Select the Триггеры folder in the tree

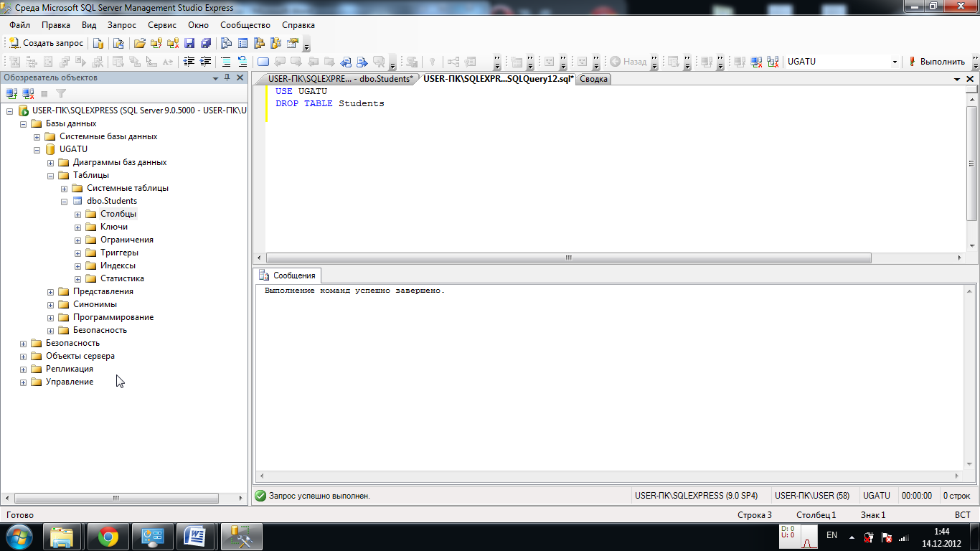tap(119, 253)
